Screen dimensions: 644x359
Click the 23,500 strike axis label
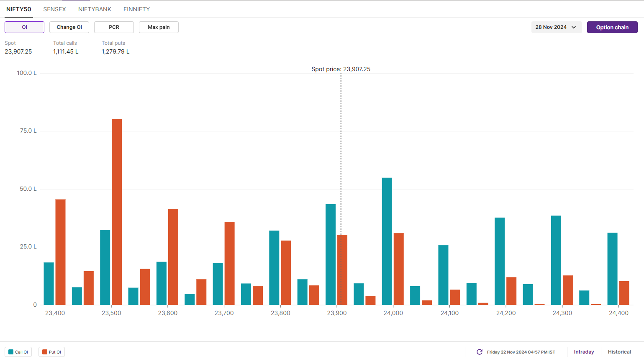coord(111,313)
